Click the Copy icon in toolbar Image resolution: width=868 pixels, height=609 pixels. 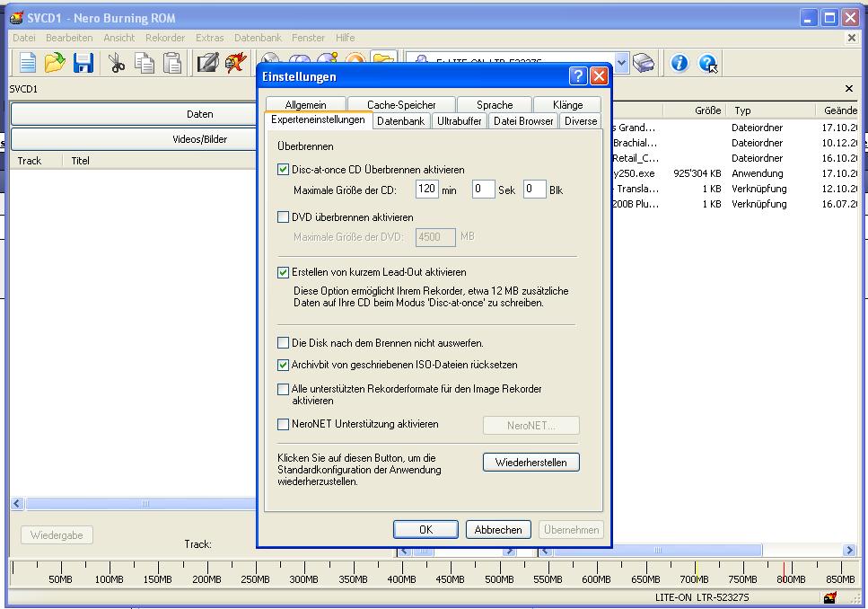pos(145,63)
